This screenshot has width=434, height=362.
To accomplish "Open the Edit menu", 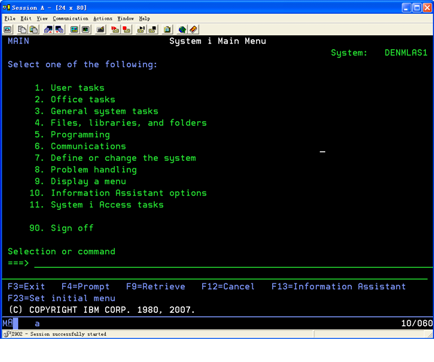I will point(26,18).
